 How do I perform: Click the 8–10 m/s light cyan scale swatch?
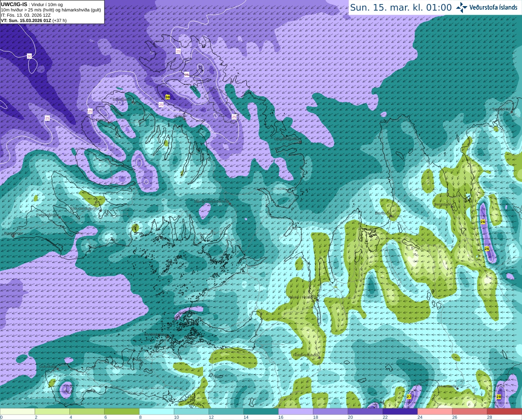157,411
